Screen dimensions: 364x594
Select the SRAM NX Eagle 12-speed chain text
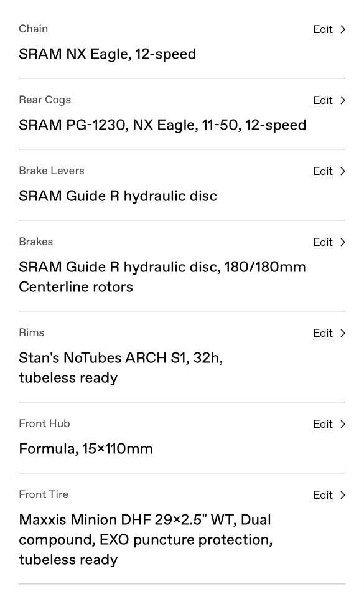click(108, 54)
